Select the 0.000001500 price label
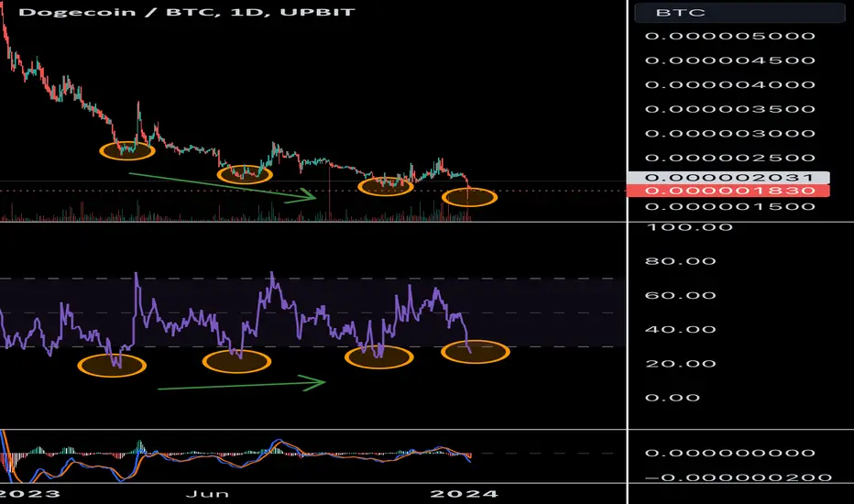This screenshot has height=504, width=854. click(x=730, y=206)
